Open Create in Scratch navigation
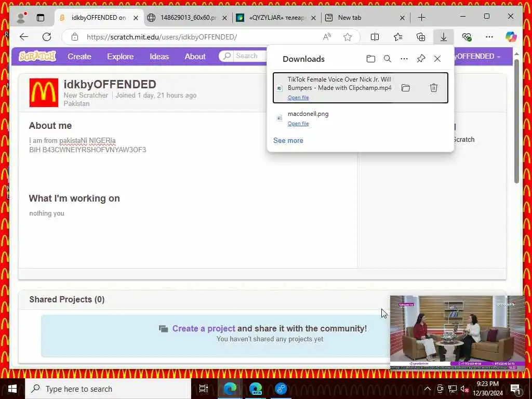Screen dimensions: 532x399 pyautogui.click(x=79, y=56)
